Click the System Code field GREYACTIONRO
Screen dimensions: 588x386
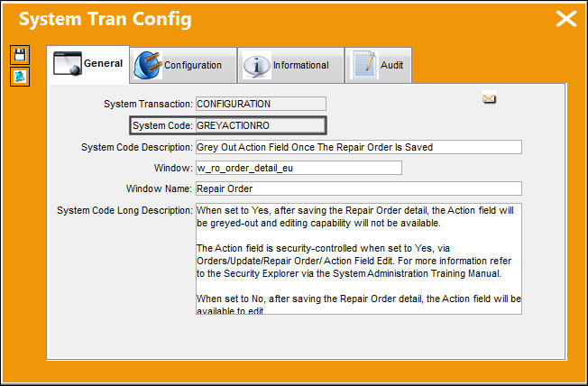[261, 125]
